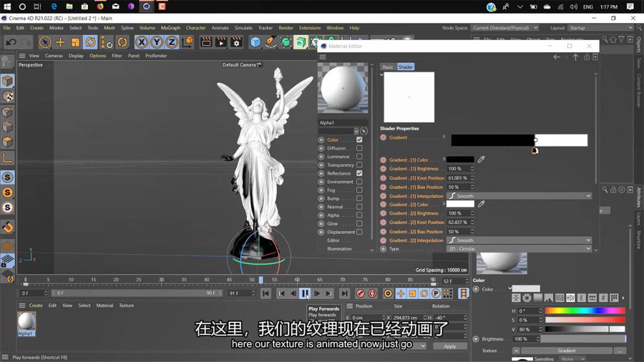Go to start of animation
Image resolution: width=644 pixels, height=362 pixels.
coord(266,293)
